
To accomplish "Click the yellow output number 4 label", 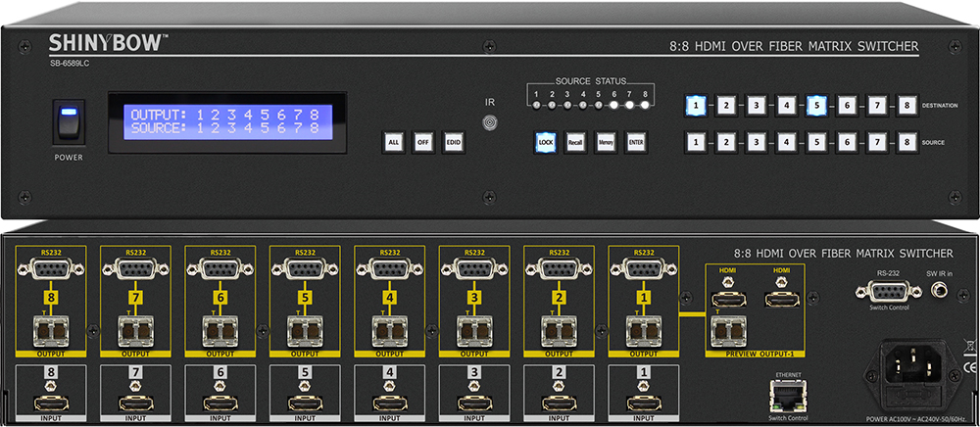I will (x=389, y=299).
